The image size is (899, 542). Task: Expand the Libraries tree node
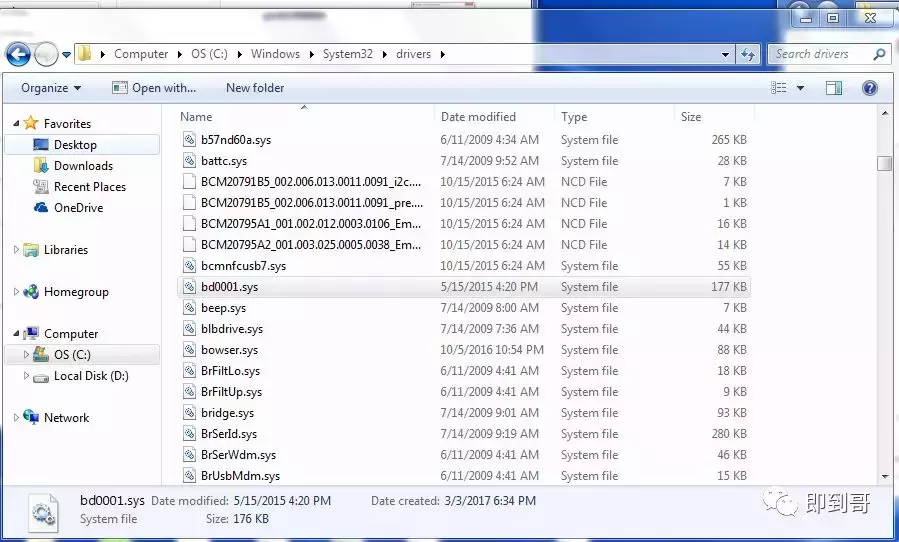[16, 250]
